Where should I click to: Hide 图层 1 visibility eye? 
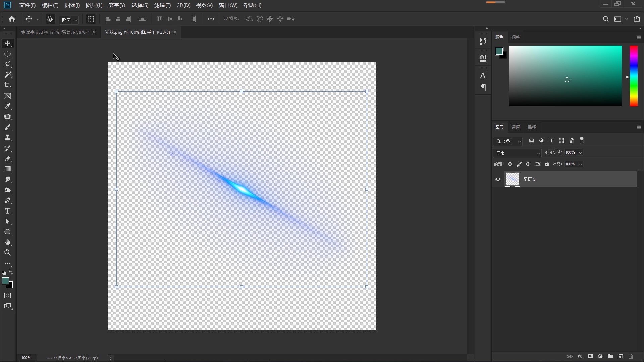click(498, 179)
